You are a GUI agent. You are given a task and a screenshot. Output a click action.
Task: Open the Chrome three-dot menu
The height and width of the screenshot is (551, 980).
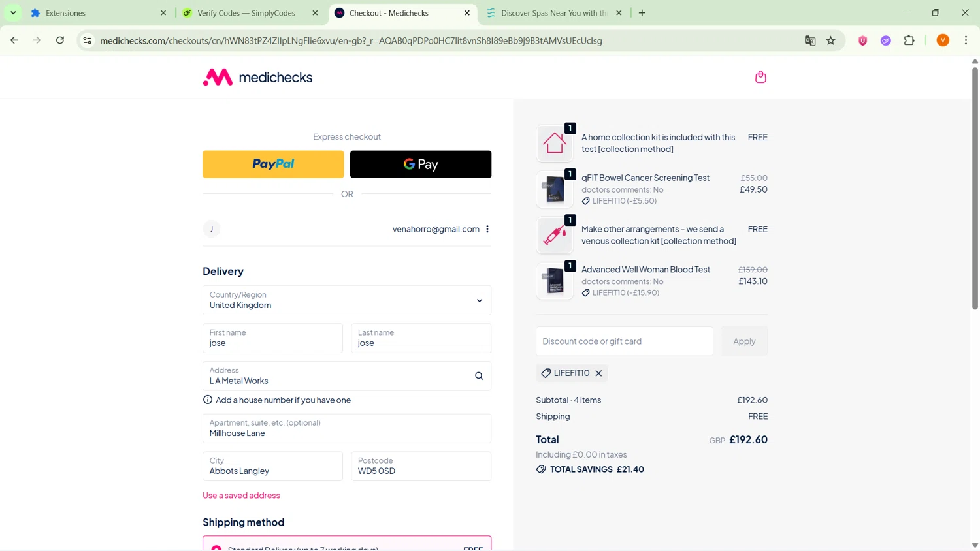966,40
